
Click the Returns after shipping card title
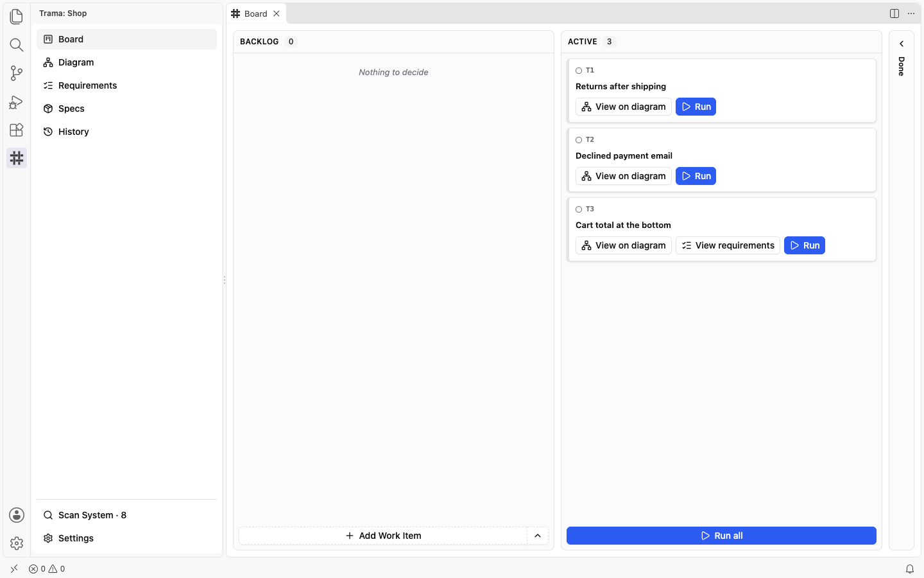(x=620, y=86)
